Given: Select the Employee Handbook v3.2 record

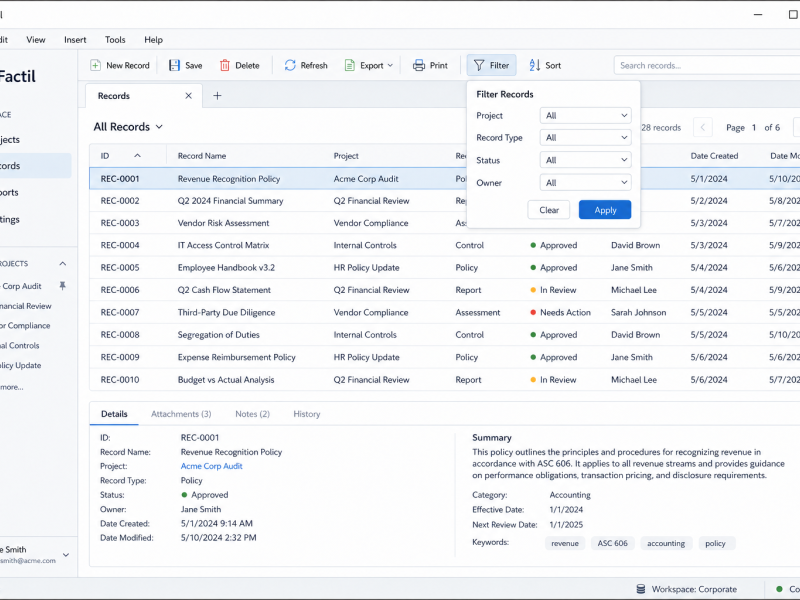Looking at the screenshot, I should coord(444,268).
